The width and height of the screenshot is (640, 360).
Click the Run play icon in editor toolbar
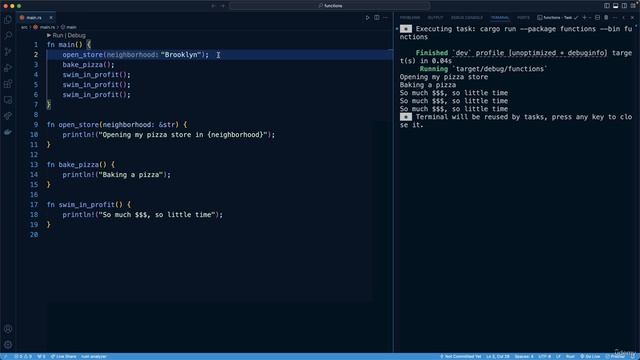[x=367, y=18]
